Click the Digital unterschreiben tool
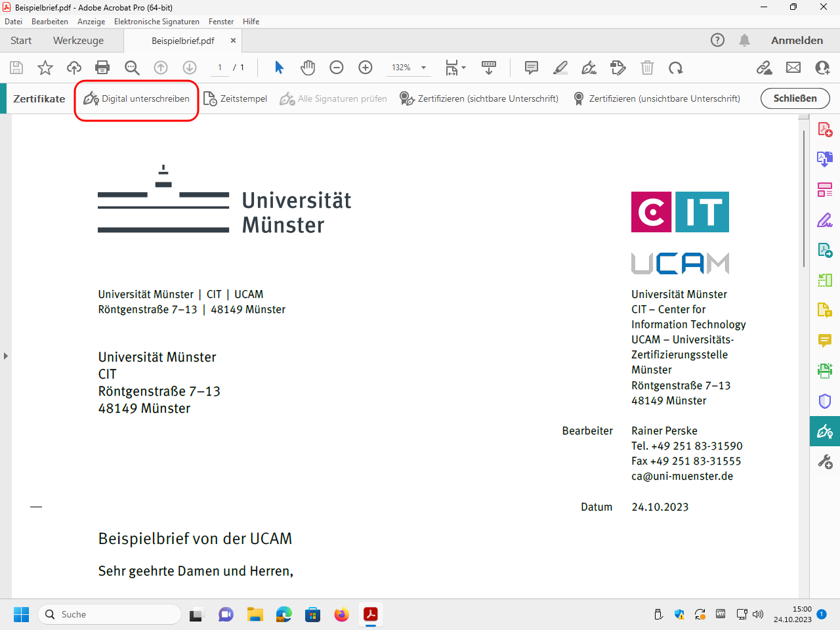 click(x=136, y=99)
